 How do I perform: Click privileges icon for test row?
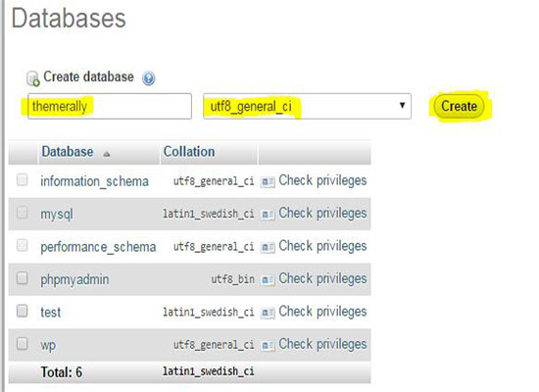point(268,313)
